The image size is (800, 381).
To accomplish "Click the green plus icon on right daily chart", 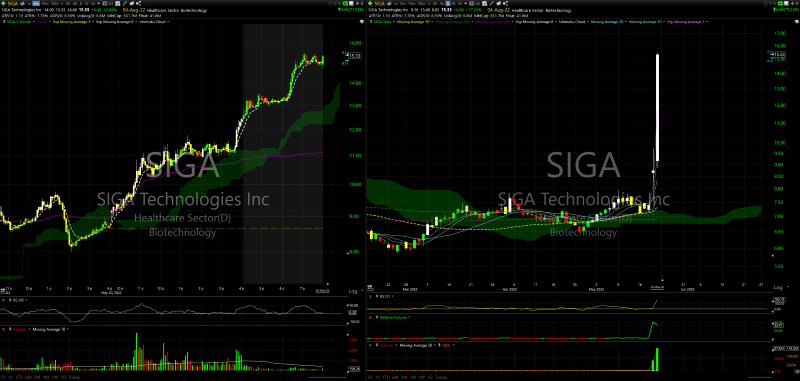I will [x=370, y=4].
